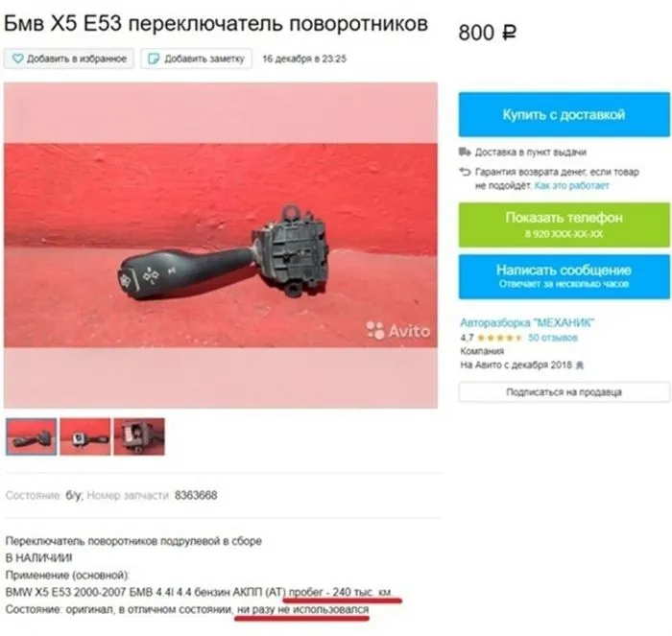Click the ruble sign next to price
The image size is (672, 636).
point(509,33)
